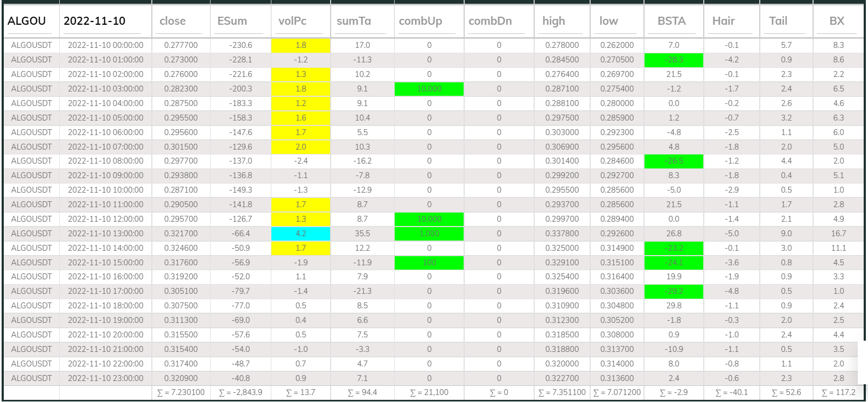Select Tail value 9.0
The image size is (868, 402).
pos(786,234)
